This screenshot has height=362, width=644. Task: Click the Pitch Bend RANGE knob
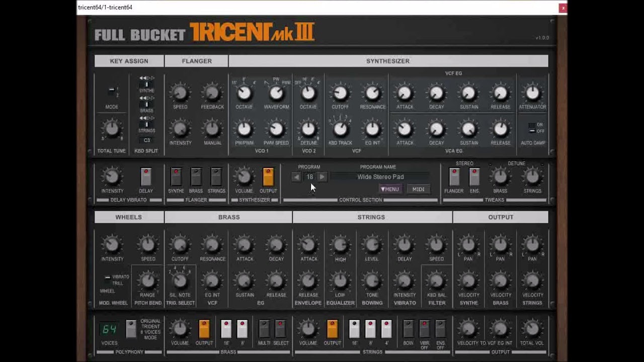pos(147,281)
